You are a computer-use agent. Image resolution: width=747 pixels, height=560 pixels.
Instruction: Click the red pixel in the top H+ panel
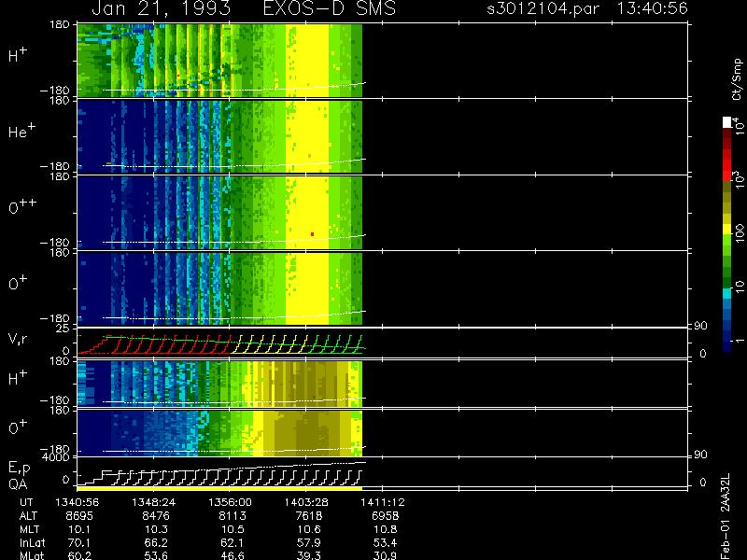coord(178,76)
